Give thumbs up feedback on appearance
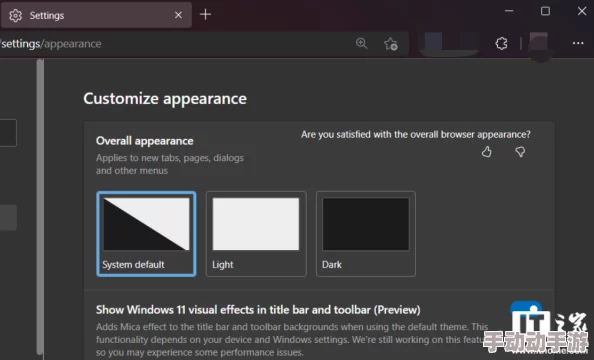This screenshot has width=594, height=360. click(x=487, y=152)
